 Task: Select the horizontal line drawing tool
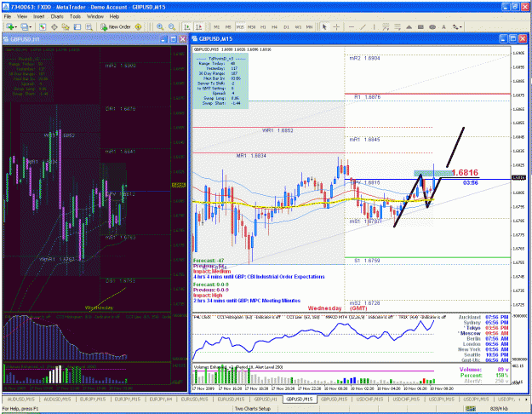[352, 26]
